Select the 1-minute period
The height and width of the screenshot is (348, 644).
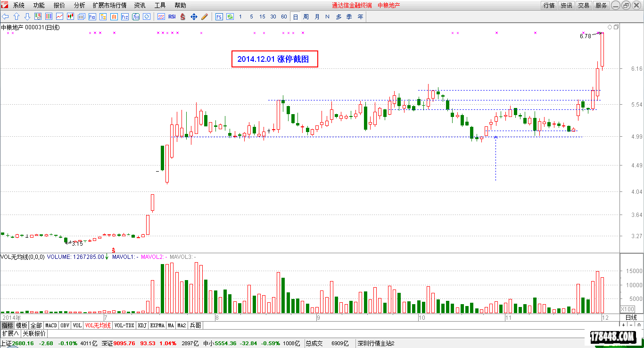pyautogui.click(x=240, y=17)
